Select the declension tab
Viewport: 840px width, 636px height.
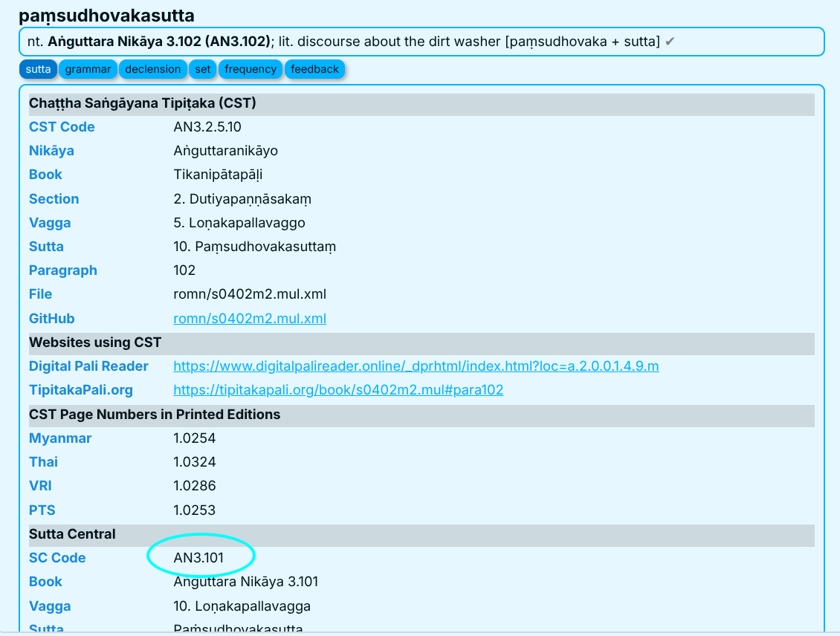tap(152, 69)
